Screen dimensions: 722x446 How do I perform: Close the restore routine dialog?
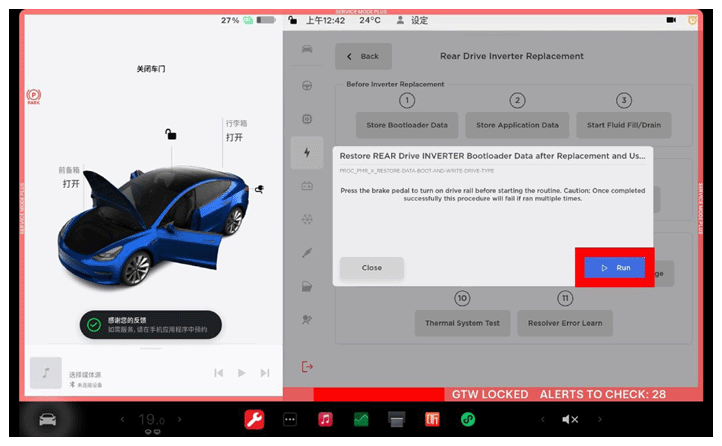(372, 267)
